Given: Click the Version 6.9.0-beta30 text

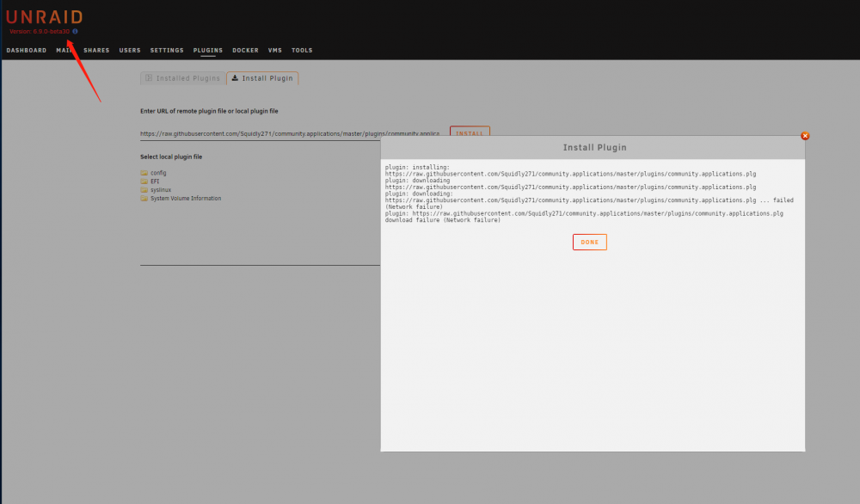Looking at the screenshot, I should point(40,31).
